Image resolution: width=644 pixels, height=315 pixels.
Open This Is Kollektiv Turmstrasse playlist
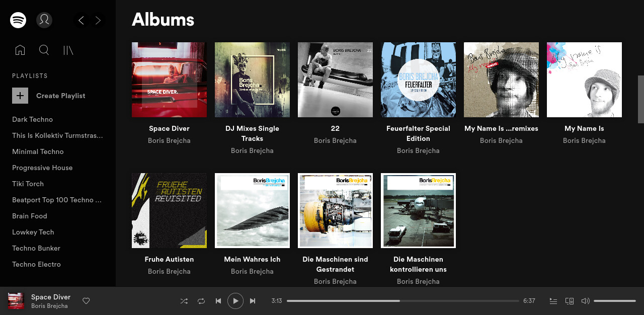click(57, 135)
